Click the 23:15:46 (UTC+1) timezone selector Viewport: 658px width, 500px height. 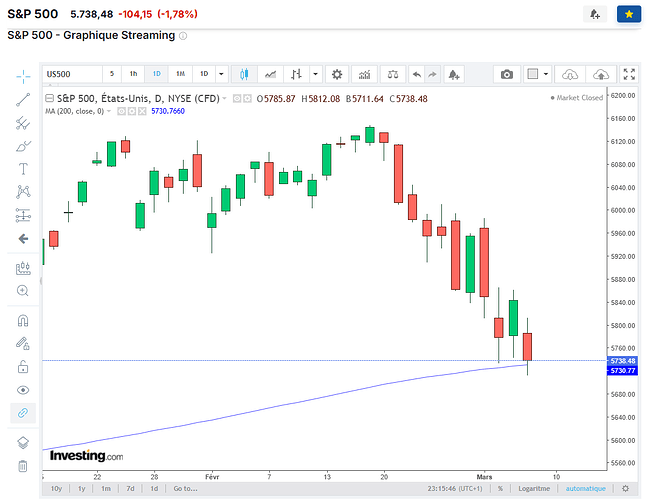coord(455,489)
